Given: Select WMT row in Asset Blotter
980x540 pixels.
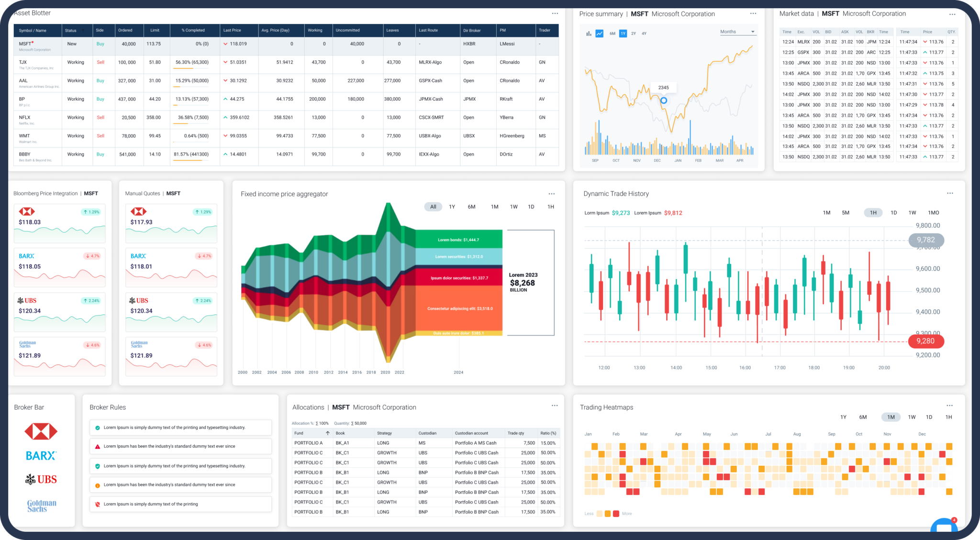Looking at the screenshot, I should click(x=286, y=138).
